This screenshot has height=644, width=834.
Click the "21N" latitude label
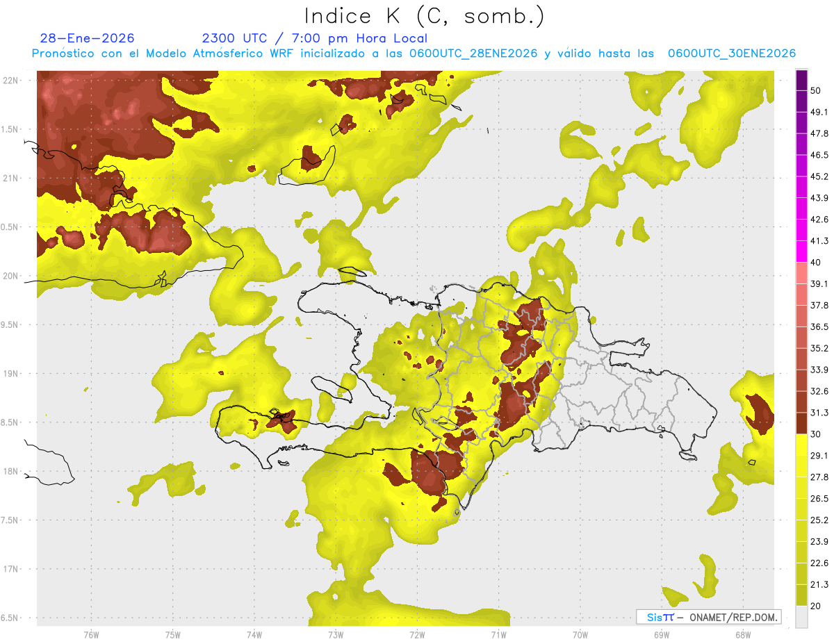12,178
